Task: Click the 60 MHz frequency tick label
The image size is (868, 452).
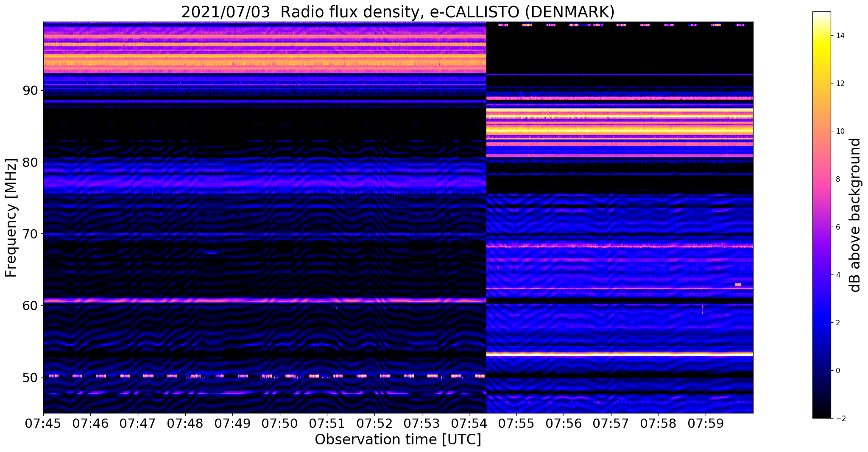Action: pyautogui.click(x=30, y=305)
